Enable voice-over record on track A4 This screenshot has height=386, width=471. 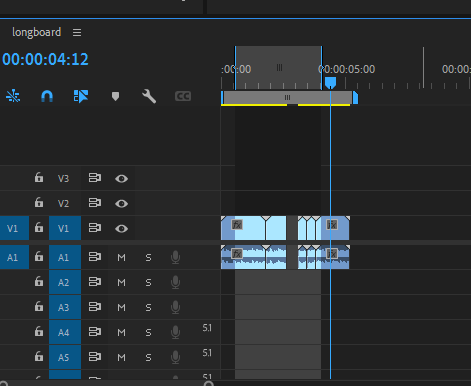coord(175,332)
